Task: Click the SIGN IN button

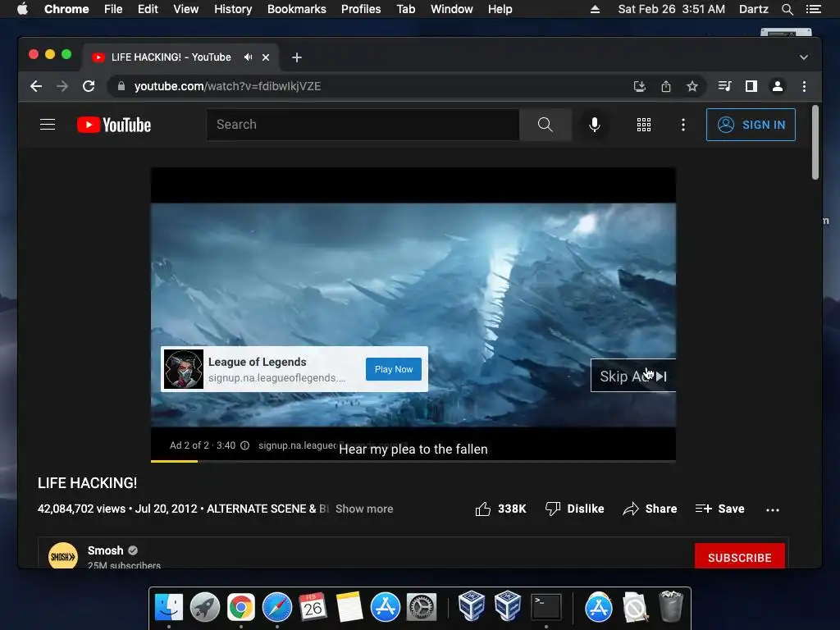Action: [751, 125]
